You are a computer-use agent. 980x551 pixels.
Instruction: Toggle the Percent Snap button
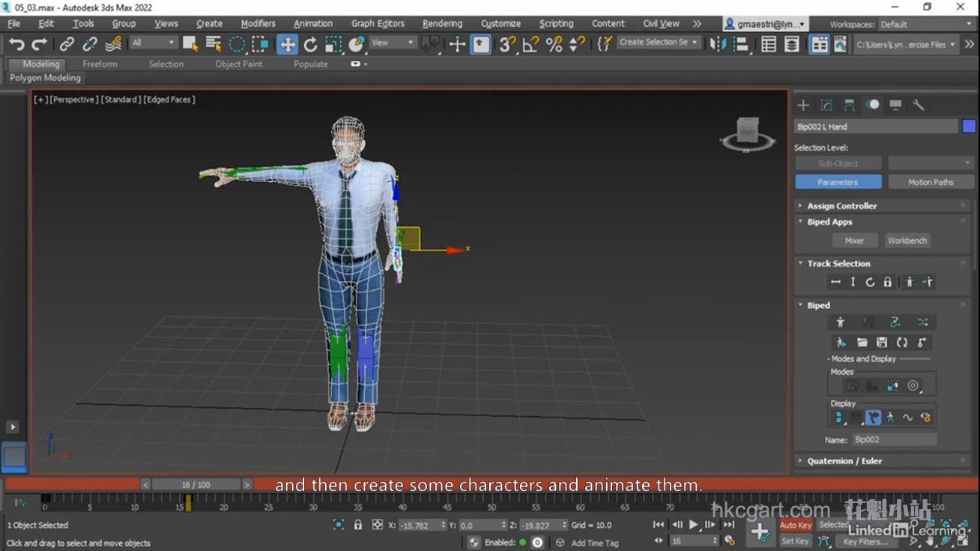(554, 44)
